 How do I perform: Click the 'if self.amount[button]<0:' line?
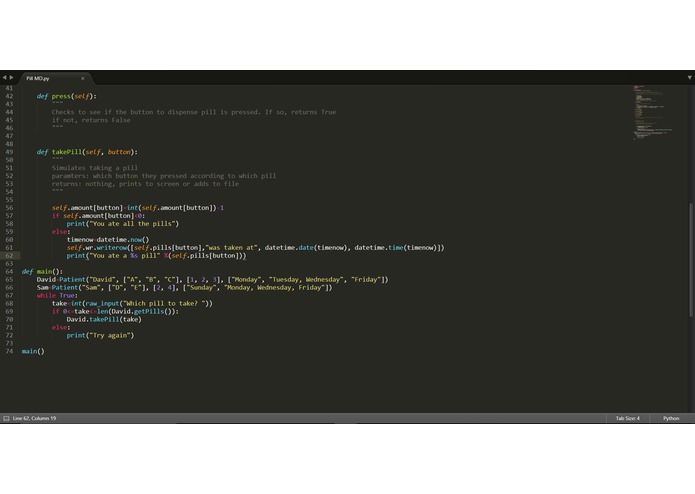98,216
